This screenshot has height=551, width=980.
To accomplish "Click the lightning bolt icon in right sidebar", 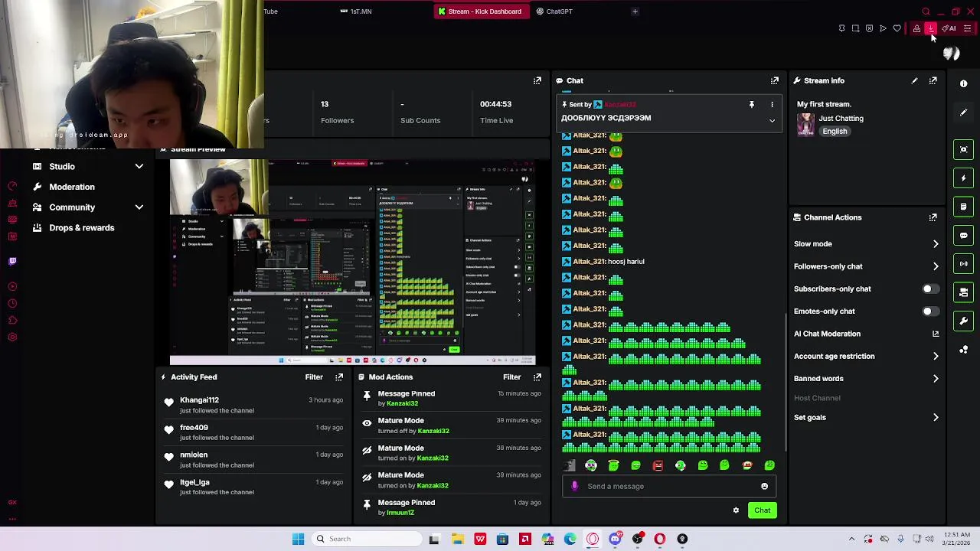I will (964, 178).
